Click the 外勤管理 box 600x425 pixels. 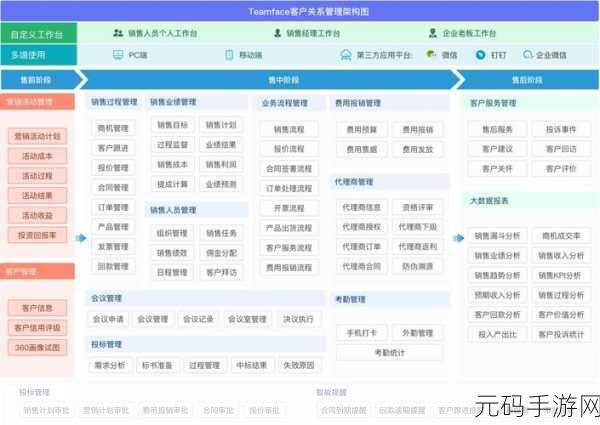[x=417, y=333]
